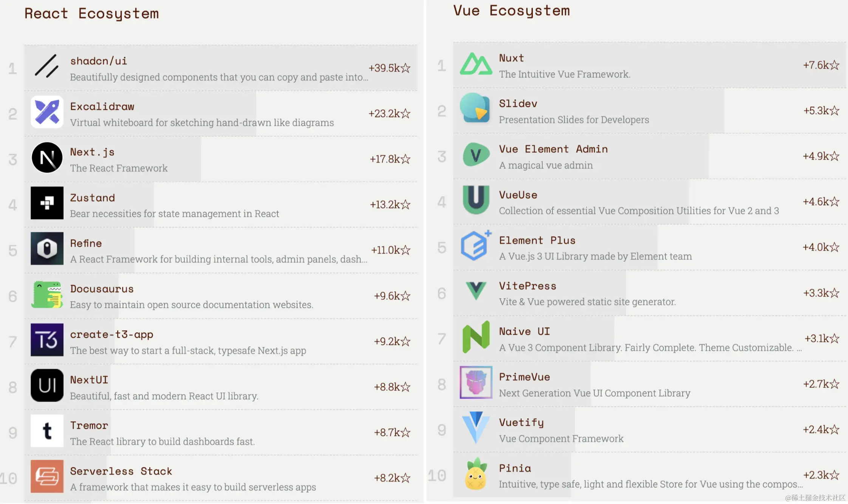Click the Tremor project name

pyautogui.click(x=89, y=425)
